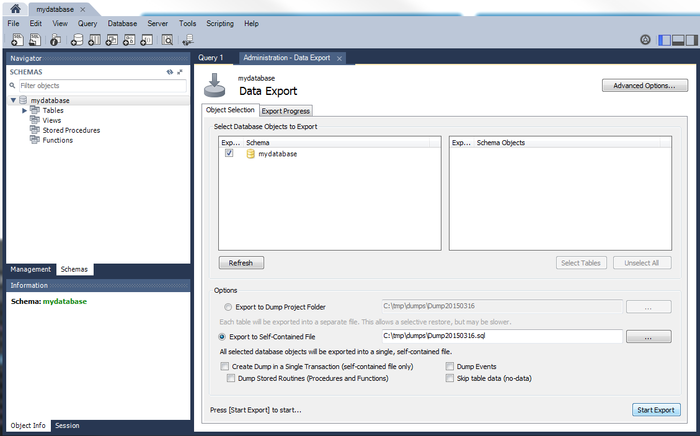
Task: Click the reconnect to DBMS toolbar icon
Action: [x=186, y=40]
